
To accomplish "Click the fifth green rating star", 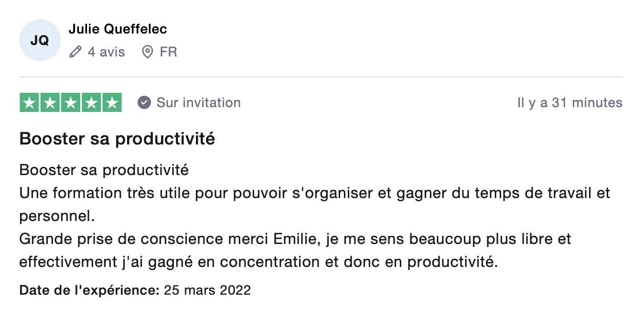I will pos(112,103).
